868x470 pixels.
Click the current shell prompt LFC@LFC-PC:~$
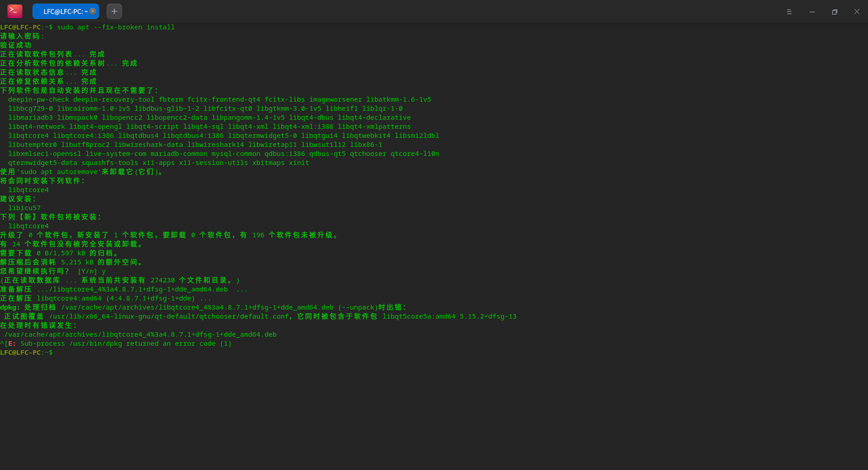pos(26,352)
